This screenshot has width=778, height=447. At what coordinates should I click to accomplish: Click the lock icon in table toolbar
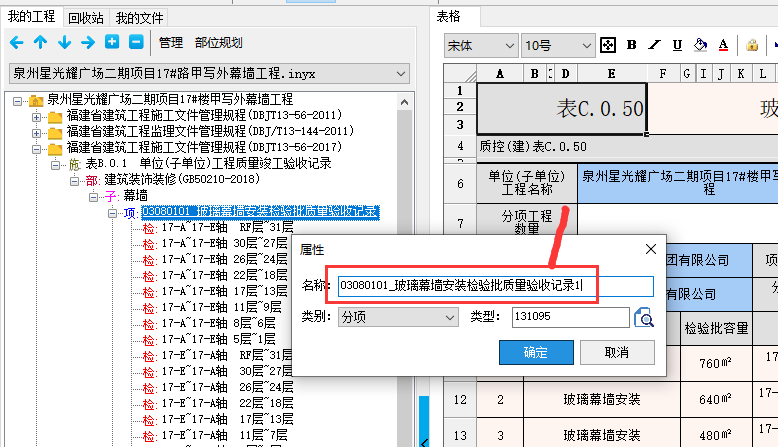click(x=750, y=45)
